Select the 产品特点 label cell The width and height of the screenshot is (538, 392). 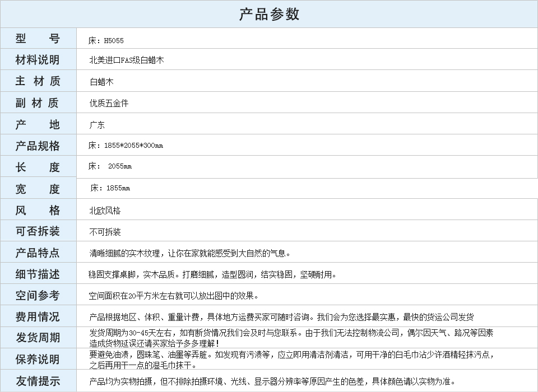38,253
